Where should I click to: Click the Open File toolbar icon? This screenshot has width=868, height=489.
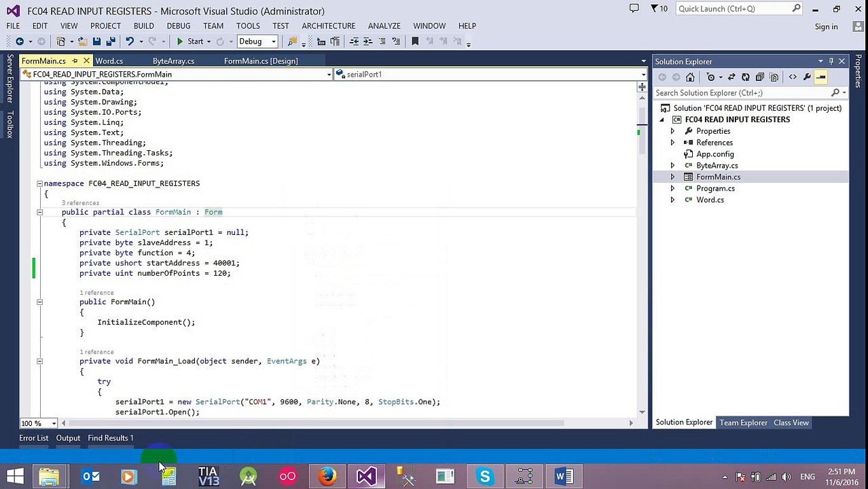pos(82,41)
